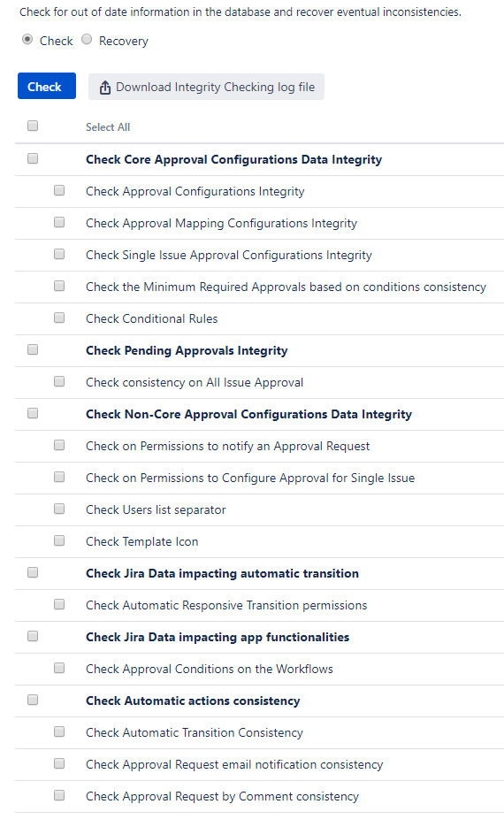Enable Check Jira Data impacting automatic transition
Image resolution: width=504 pixels, height=827 pixels.
click(33, 573)
